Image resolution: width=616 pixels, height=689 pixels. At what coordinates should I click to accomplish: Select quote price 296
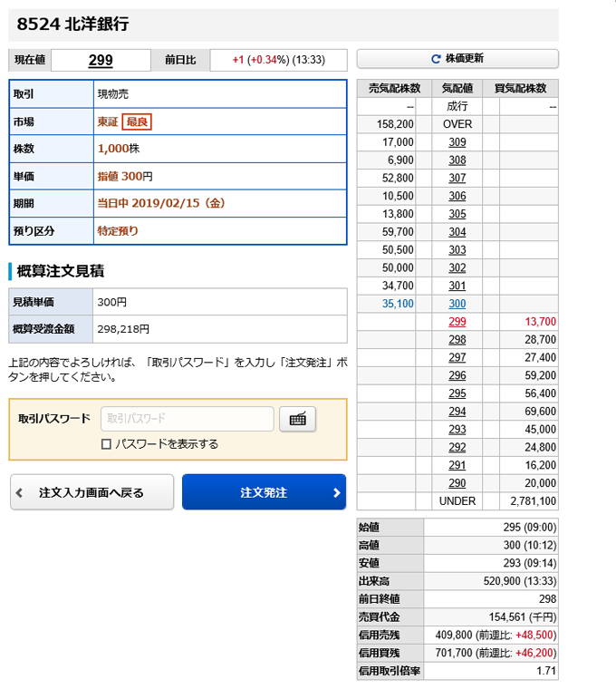click(457, 375)
